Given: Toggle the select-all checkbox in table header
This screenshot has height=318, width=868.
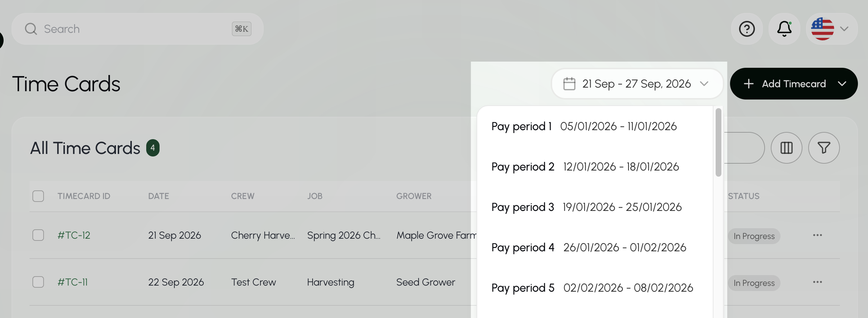Looking at the screenshot, I should (x=38, y=196).
